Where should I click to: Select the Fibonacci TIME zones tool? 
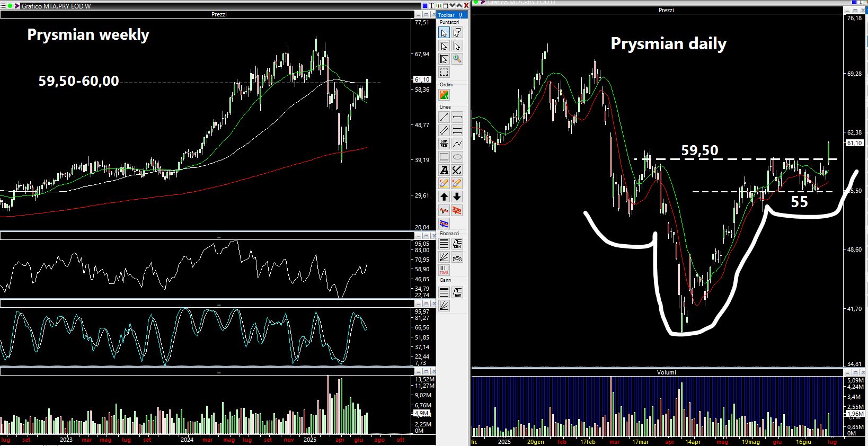(444, 270)
